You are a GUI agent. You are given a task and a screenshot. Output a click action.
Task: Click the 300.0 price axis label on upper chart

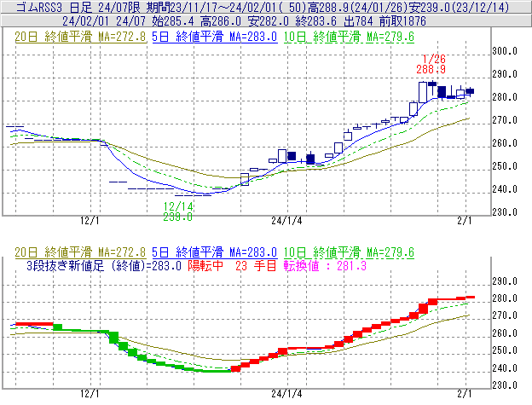505,51
